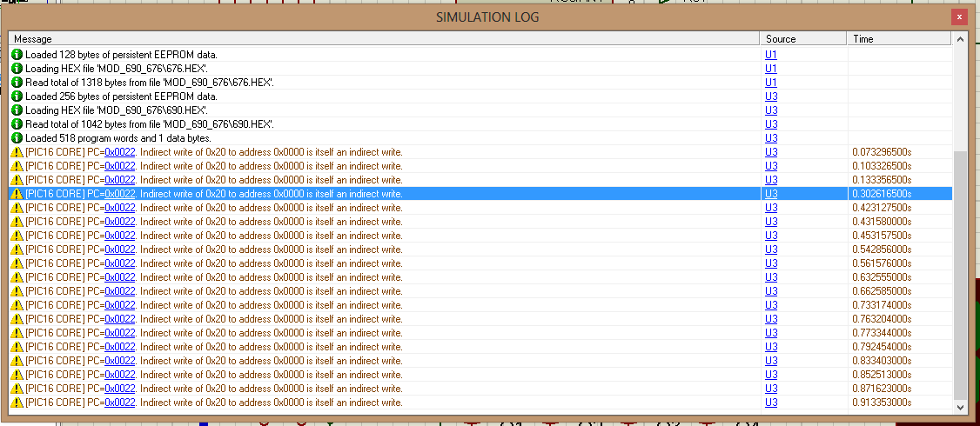
Task: Click scrollbar up arrow in the log list
Action: [x=961, y=40]
